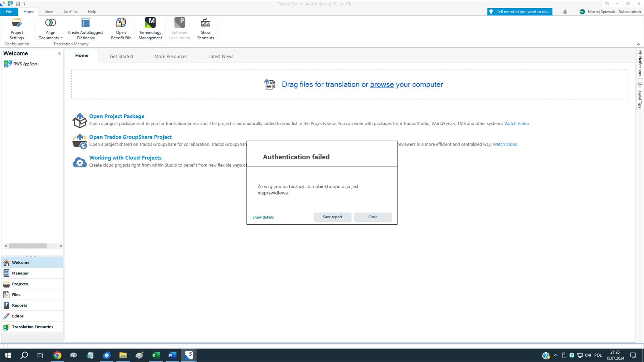Collapse the Welcome navigation pane

point(59,53)
